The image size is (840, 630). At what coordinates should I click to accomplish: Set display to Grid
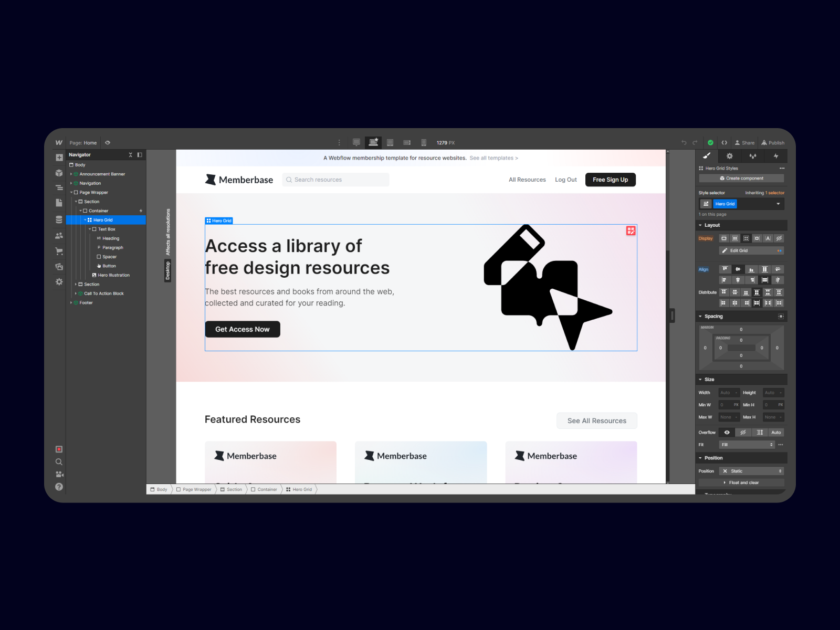coord(746,238)
